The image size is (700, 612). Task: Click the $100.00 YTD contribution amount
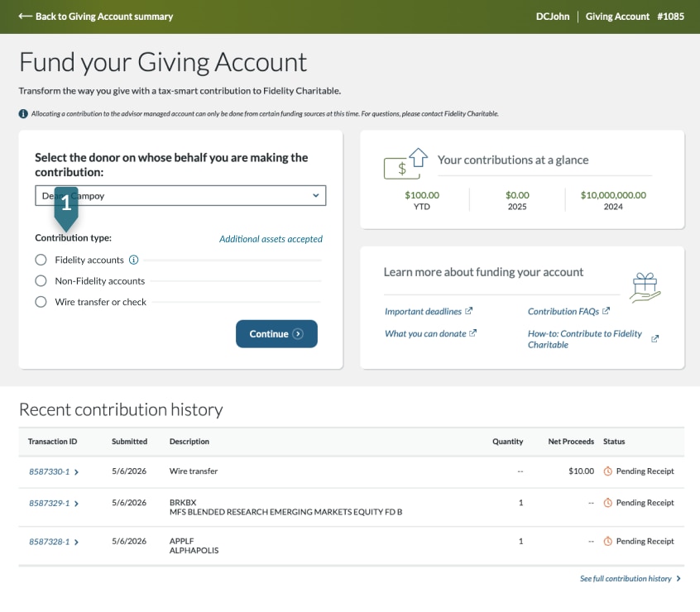422,195
